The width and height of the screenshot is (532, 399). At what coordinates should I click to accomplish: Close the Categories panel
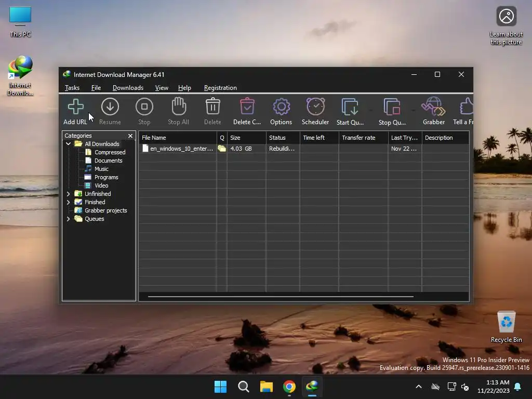tap(130, 136)
